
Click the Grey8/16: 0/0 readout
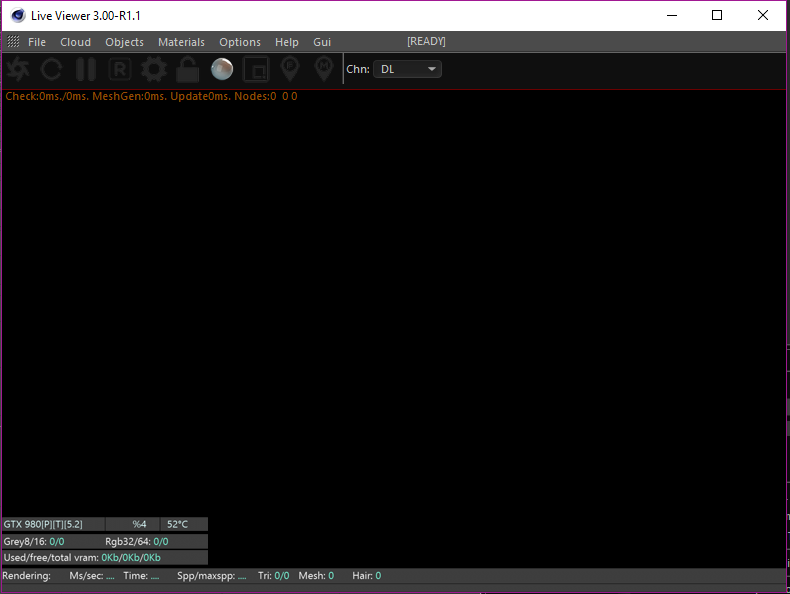tap(34, 542)
